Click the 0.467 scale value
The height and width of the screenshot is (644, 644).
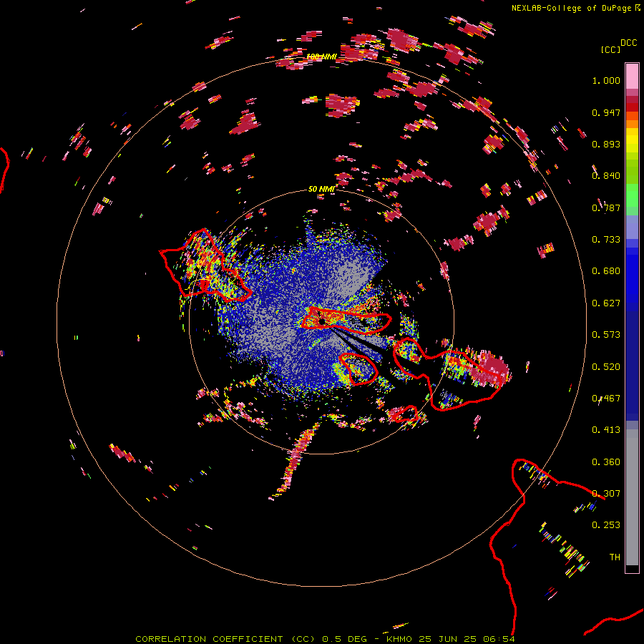(606, 399)
